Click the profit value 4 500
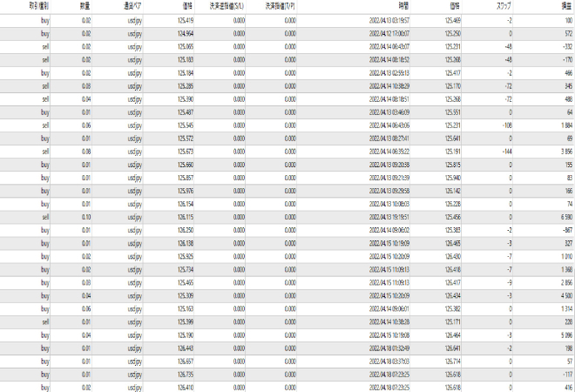The height and width of the screenshot is (392, 575). [x=566, y=296]
